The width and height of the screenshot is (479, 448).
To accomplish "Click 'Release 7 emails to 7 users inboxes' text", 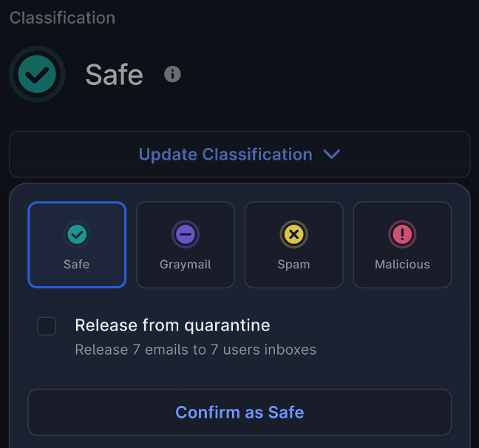I will point(195,350).
